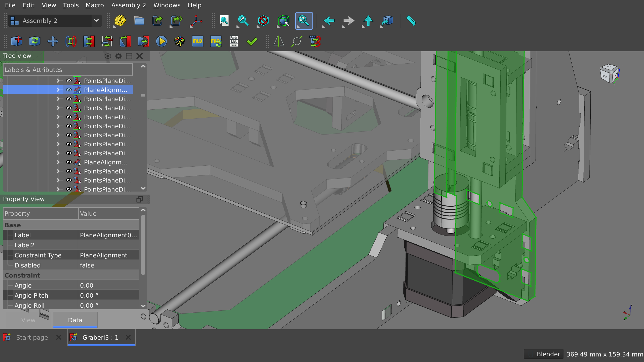Open the Tools menu
644x362 pixels.
(x=71, y=5)
